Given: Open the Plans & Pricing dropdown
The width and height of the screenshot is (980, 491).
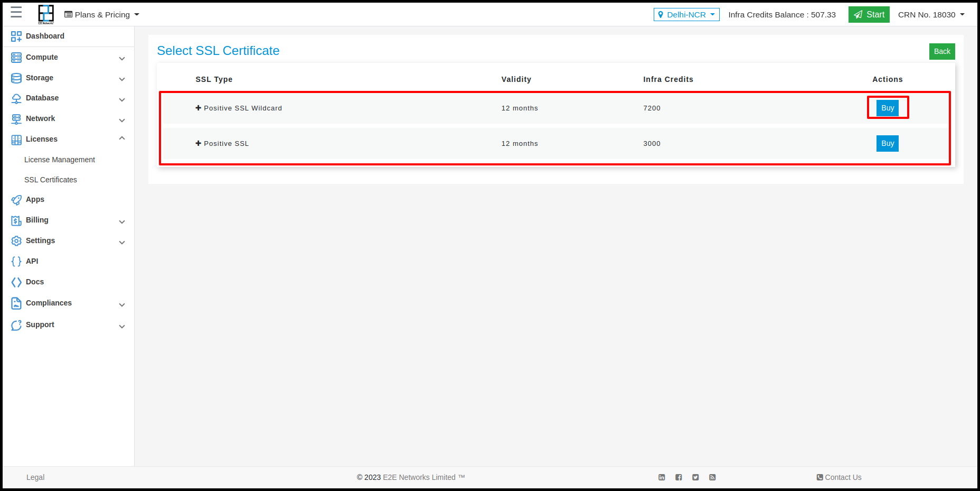Looking at the screenshot, I should [102, 15].
